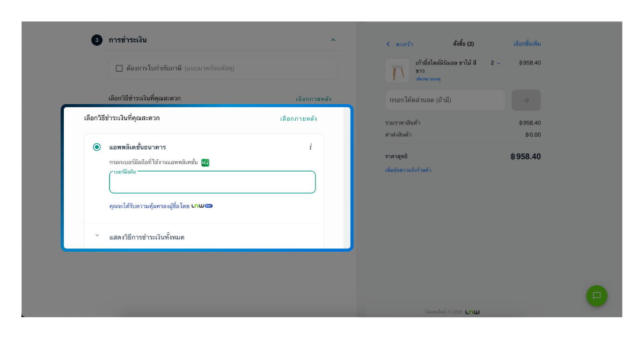Click the info icon beside แอพพลิเคชั่นธนาคาร

[310, 147]
